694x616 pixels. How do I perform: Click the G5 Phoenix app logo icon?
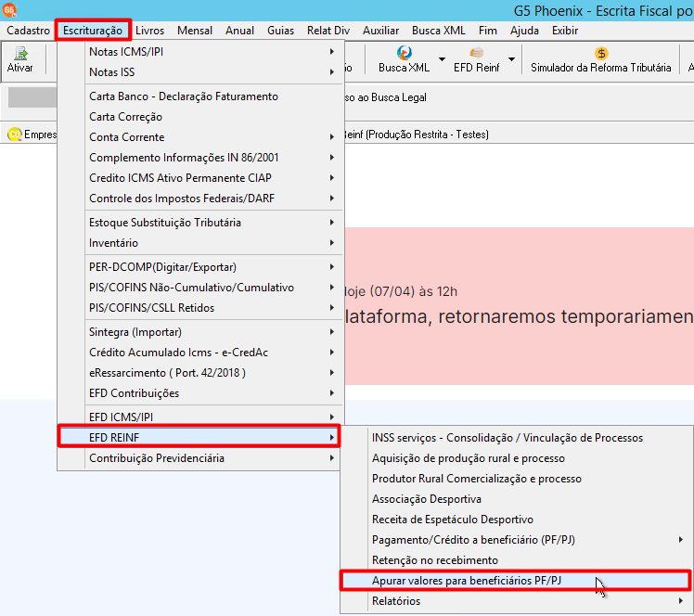pyautogui.click(x=9, y=9)
